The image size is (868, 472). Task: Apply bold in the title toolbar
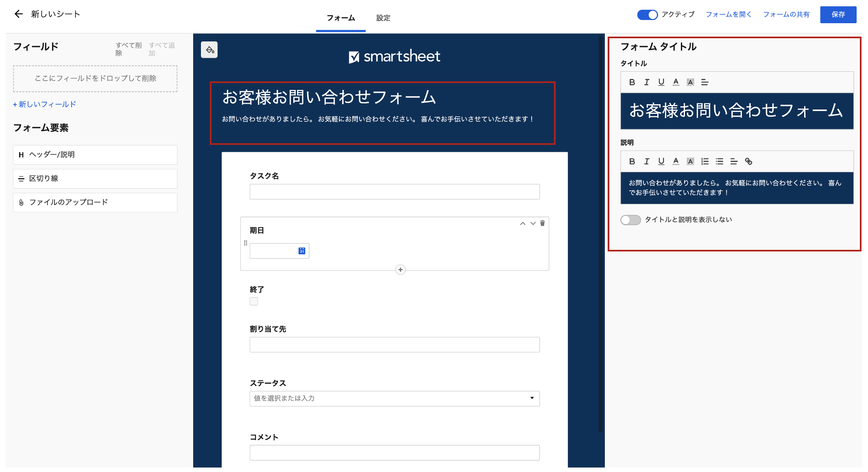pos(632,82)
